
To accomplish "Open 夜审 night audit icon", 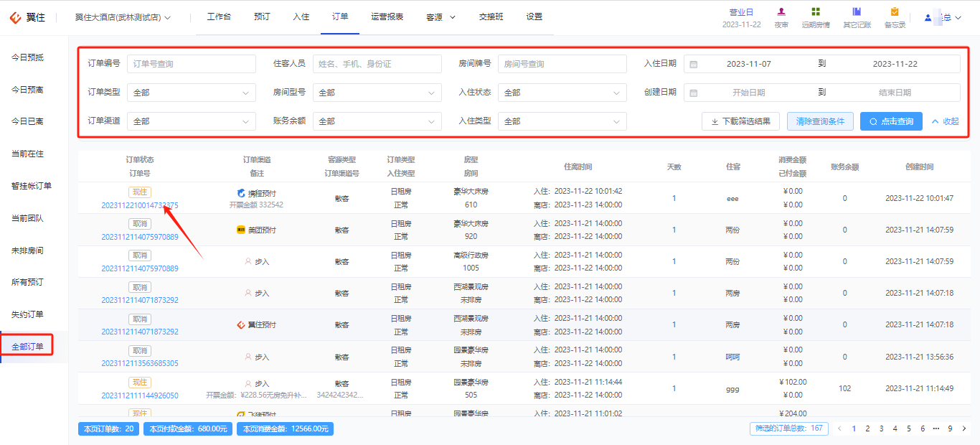I will click(x=781, y=11).
